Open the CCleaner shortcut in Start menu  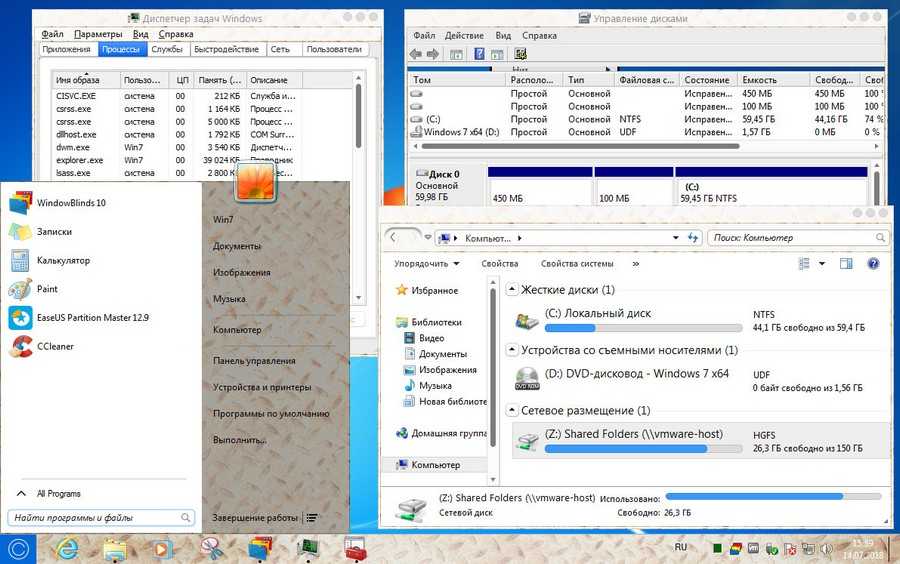coord(21,346)
